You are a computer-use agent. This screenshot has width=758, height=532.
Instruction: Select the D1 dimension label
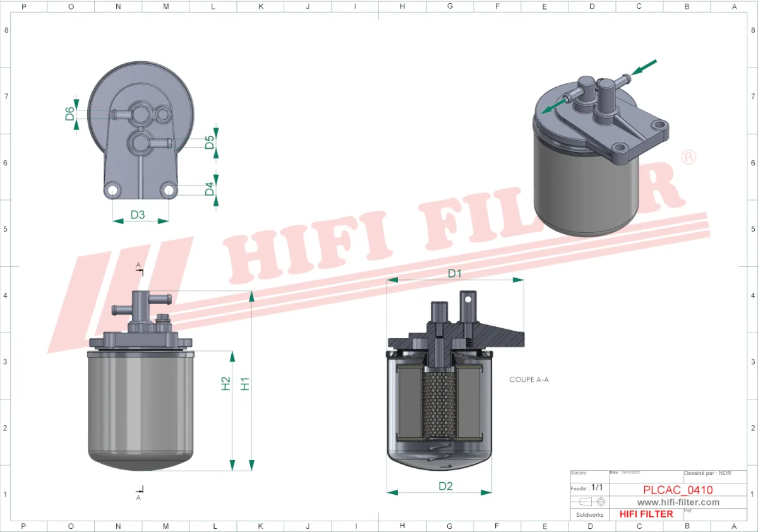point(455,273)
